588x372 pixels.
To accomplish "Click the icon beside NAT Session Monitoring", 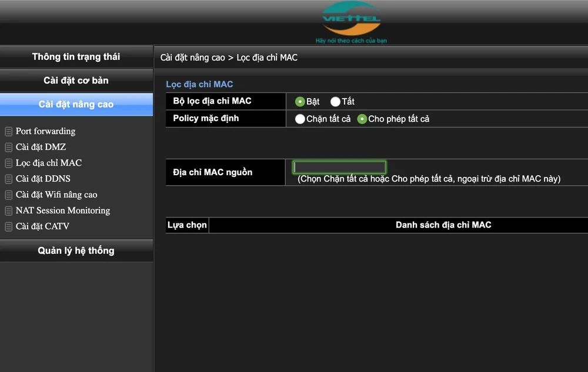I will [9, 211].
